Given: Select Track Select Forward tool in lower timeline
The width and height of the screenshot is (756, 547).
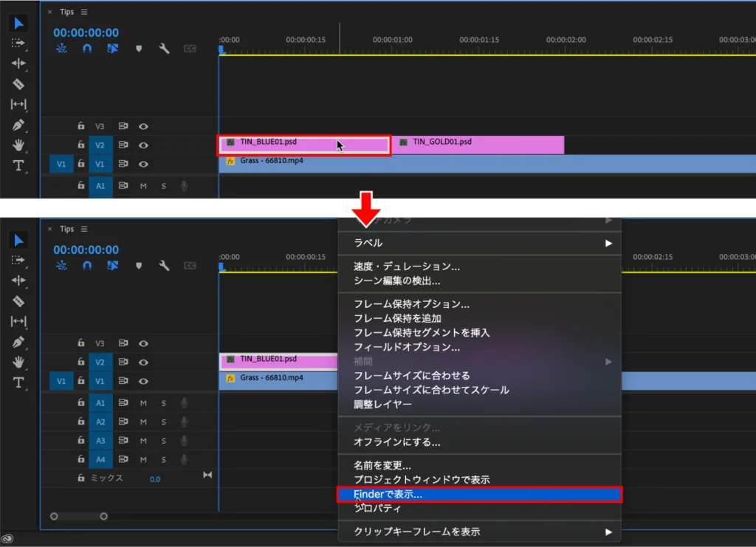Looking at the screenshot, I should (18, 260).
